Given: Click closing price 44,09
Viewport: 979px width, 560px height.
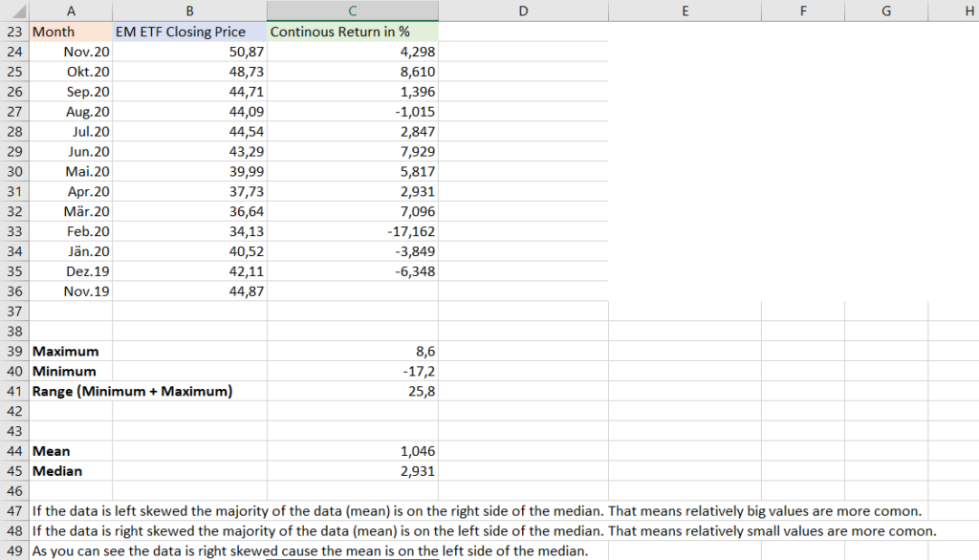Looking at the screenshot, I should tap(190, 112).
